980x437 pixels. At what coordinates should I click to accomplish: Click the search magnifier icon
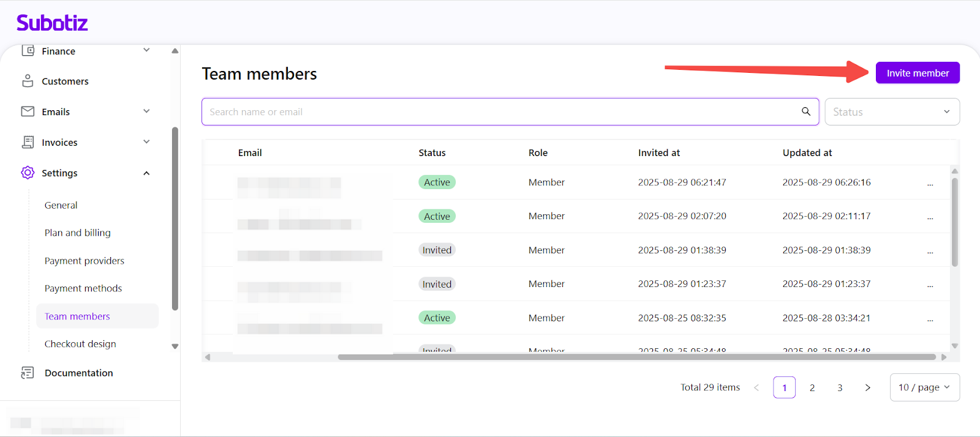pos(806,111)
